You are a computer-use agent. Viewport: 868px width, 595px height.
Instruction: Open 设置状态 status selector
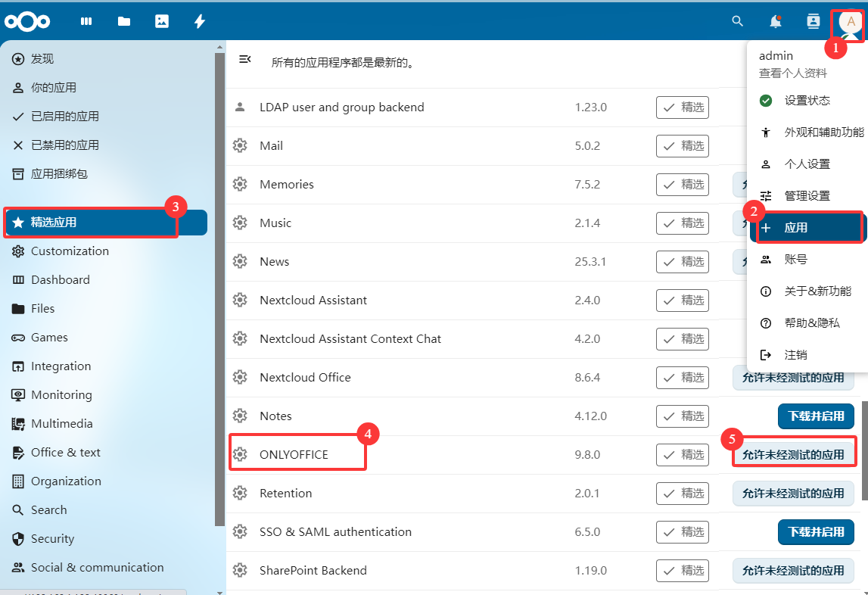[x=807, y=101]
